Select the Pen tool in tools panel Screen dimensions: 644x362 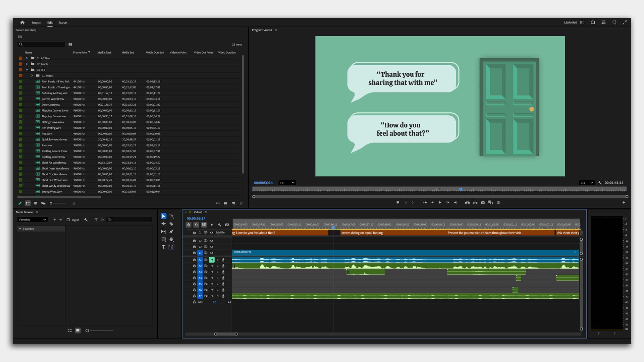[171, 232]
